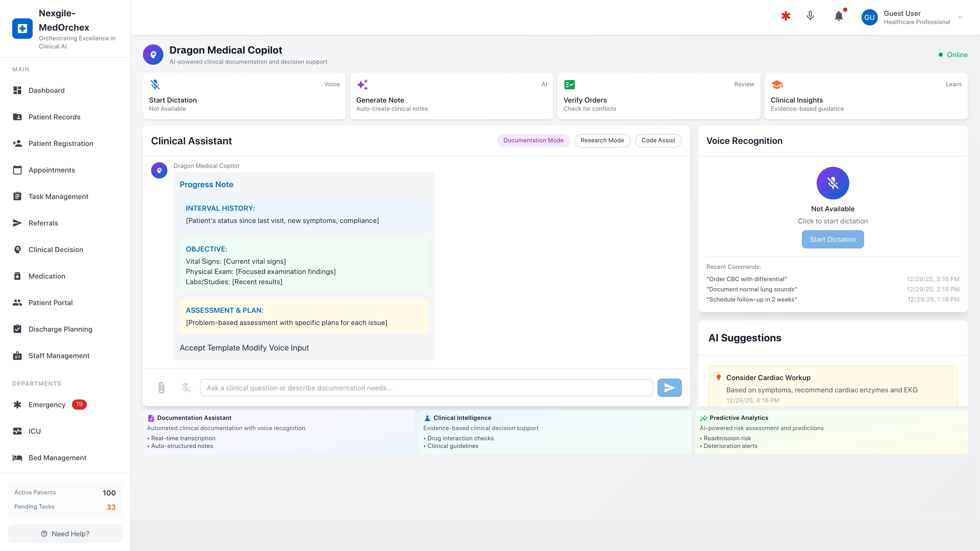Click the large microphone circle in Voice Recognition
The image size is (980, 551).
tap(833, 183)
